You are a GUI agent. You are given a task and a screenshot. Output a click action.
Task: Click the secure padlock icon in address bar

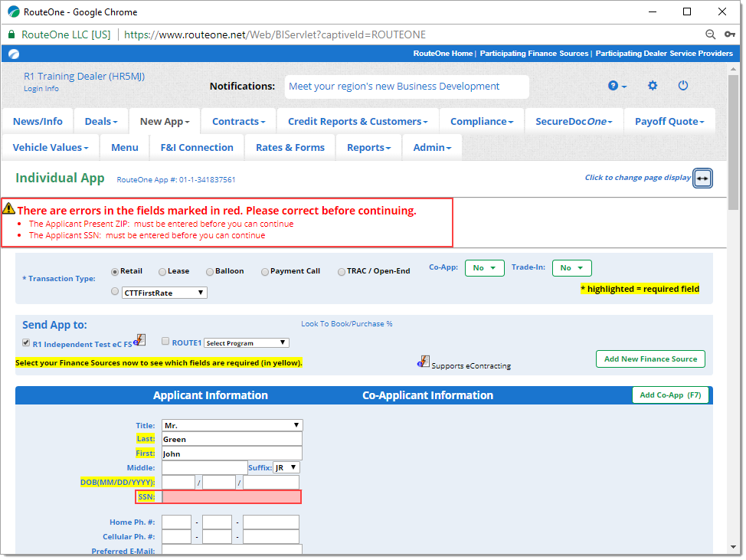[12, 34]
